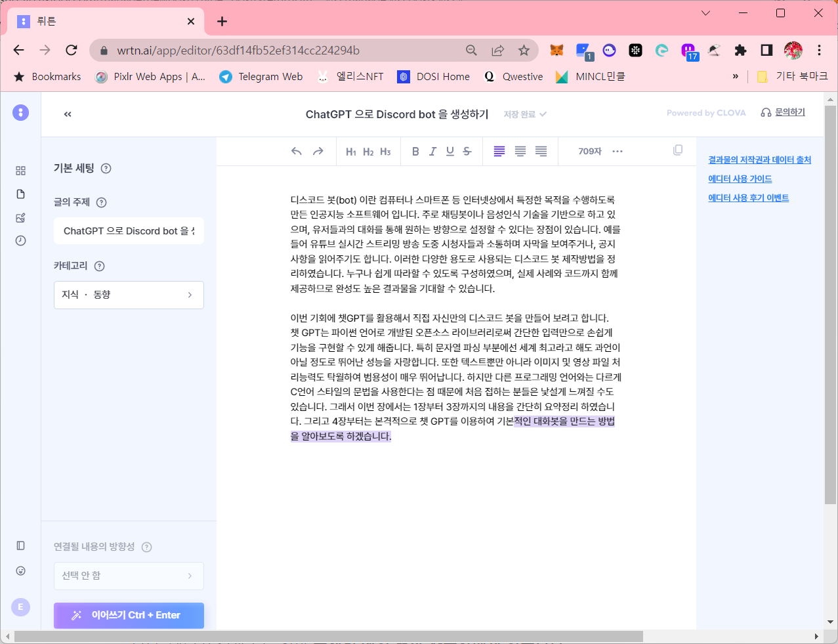The height and width of the screenshot is (644, 838).
Task: Click the 이어쓰기 Ctrl + Enter button
Action: pyautogui.click(x=129, y=615)
